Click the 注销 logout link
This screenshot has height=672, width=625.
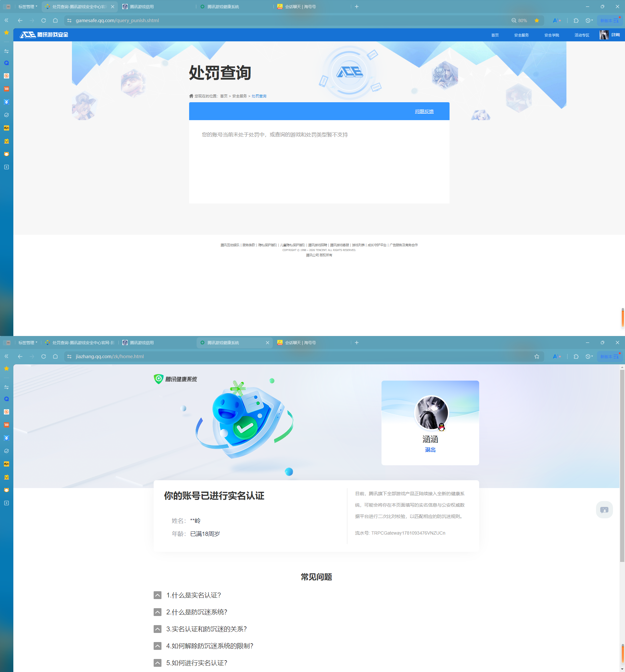click(x=616, y=35)
